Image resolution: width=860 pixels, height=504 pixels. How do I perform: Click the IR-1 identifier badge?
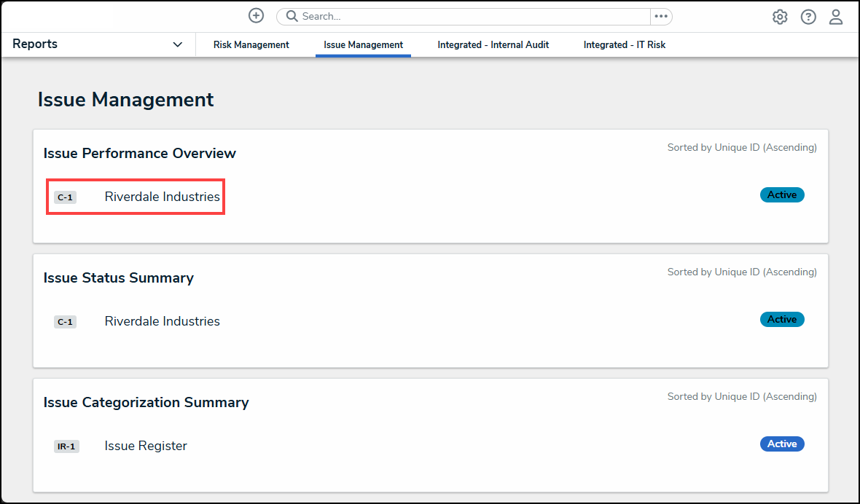(66, 446)
